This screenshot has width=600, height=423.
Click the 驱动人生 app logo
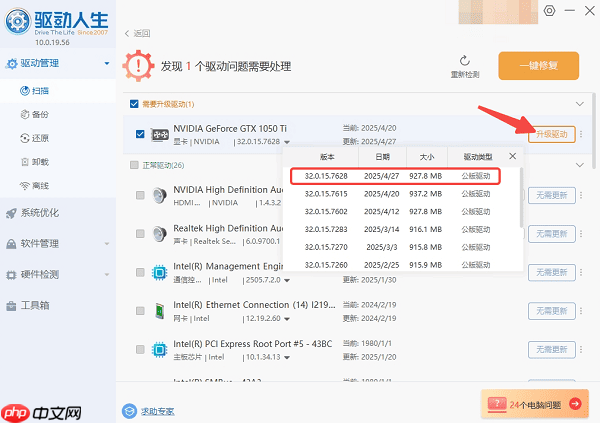(x=18, y=21)
